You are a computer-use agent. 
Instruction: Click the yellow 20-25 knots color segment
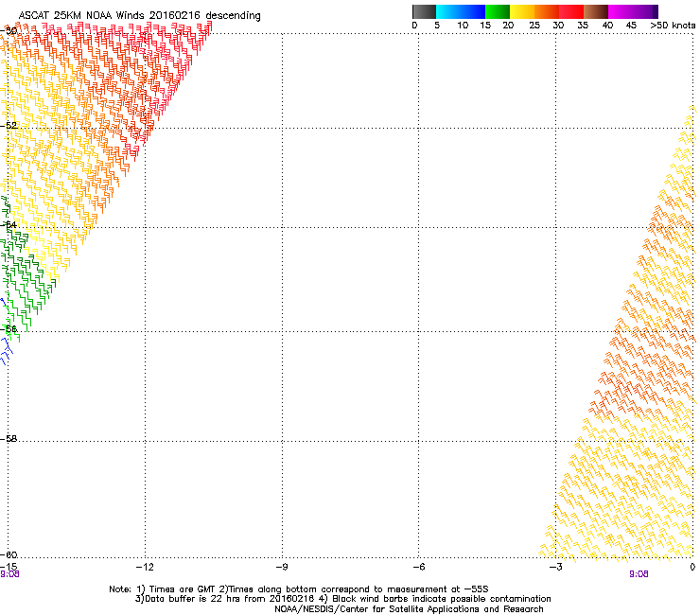522,11
